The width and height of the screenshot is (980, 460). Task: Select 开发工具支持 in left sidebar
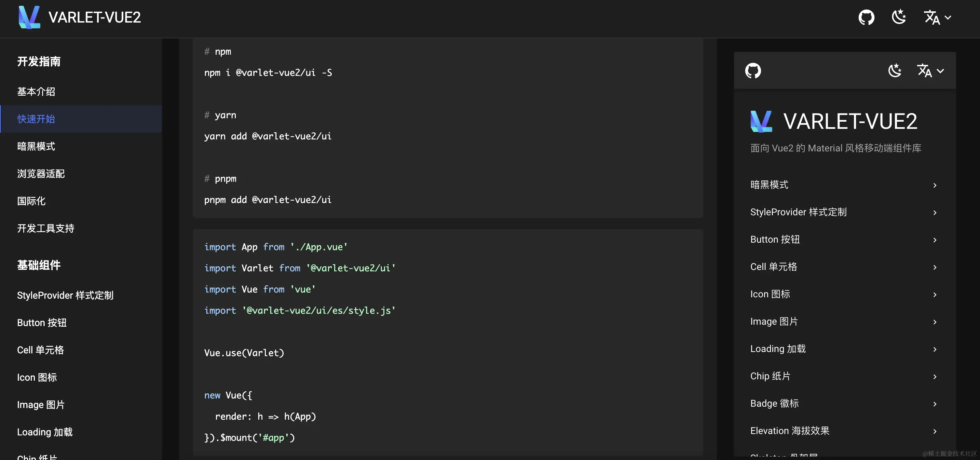tap(46, 228)
